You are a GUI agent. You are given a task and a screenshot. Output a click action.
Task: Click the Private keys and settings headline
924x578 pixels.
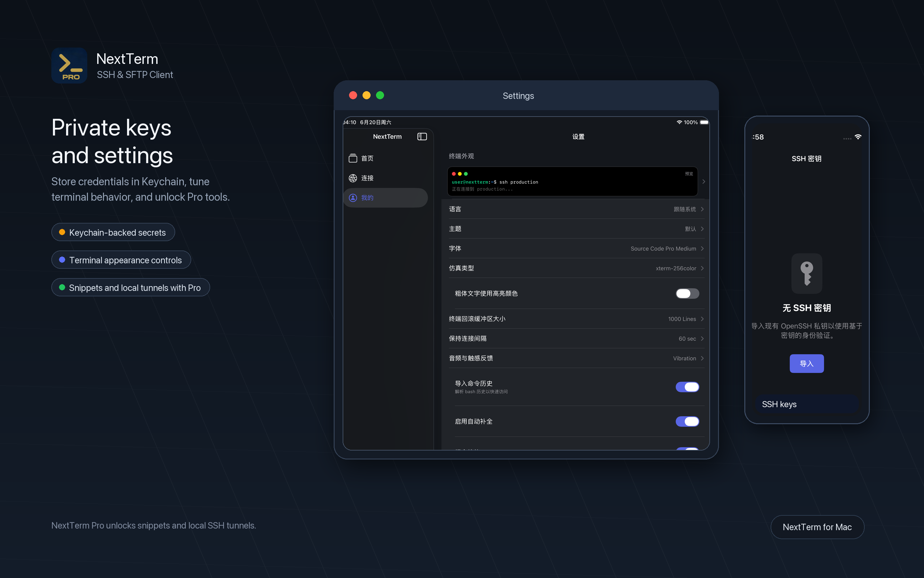point(112,141)
